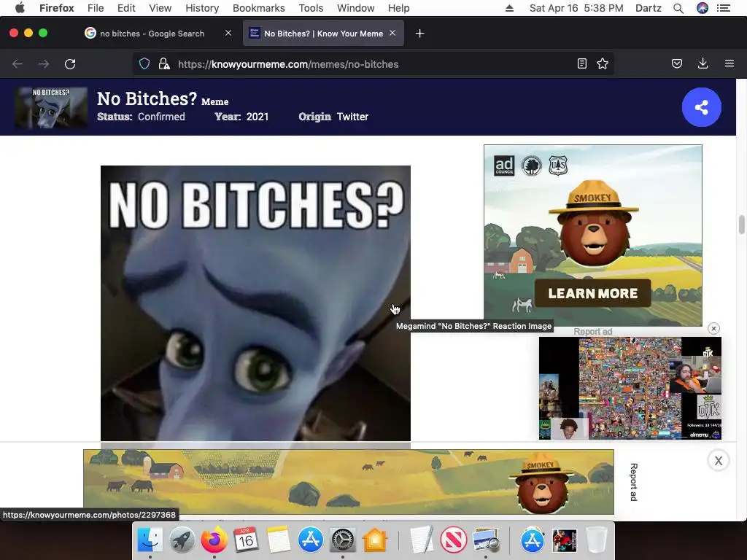Open the Help menu
Image resolution: width=747 pixels, height=560 pixels.
coord(398,8)
